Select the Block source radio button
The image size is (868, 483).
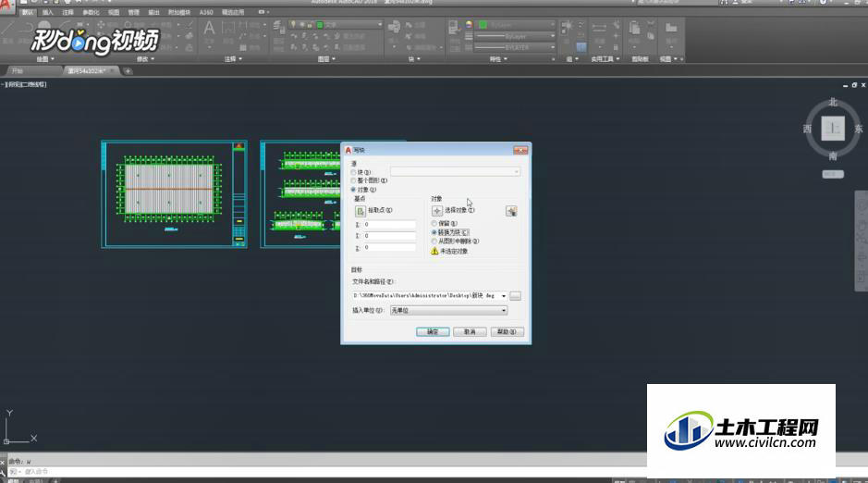pos(353,173)
